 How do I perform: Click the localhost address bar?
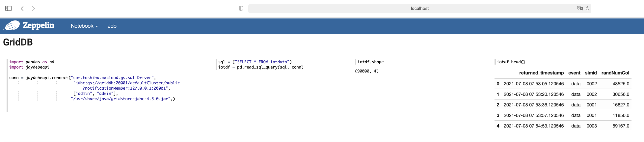coord(419,9)
